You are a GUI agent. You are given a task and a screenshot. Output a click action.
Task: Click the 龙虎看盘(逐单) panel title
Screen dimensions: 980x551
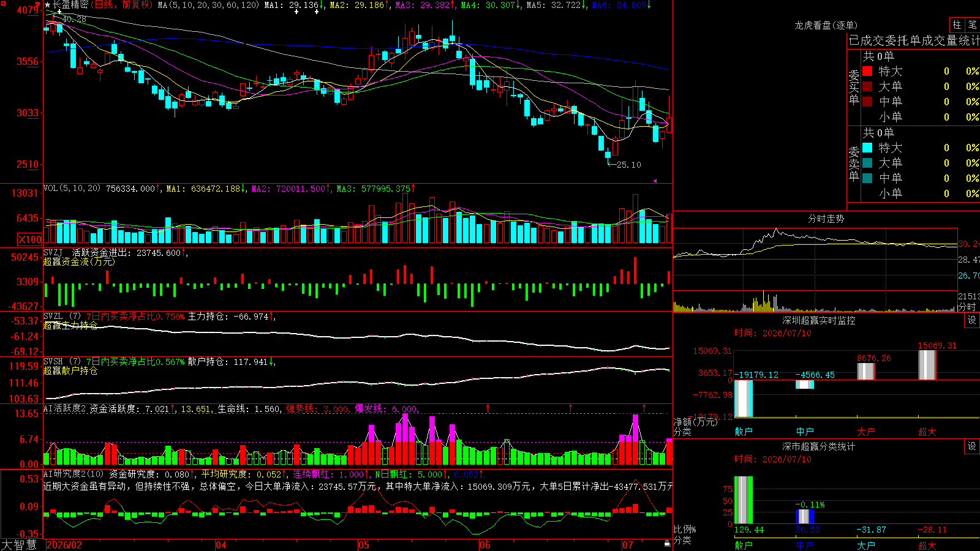826,25
